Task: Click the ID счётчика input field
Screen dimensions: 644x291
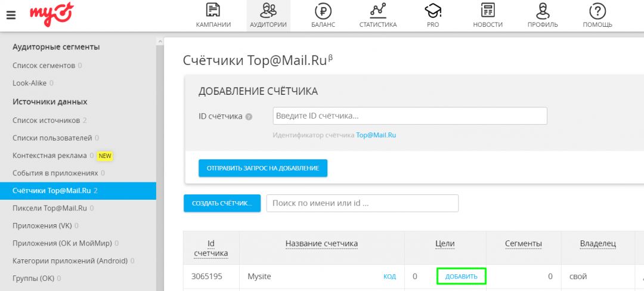Action: click(410, 116)
